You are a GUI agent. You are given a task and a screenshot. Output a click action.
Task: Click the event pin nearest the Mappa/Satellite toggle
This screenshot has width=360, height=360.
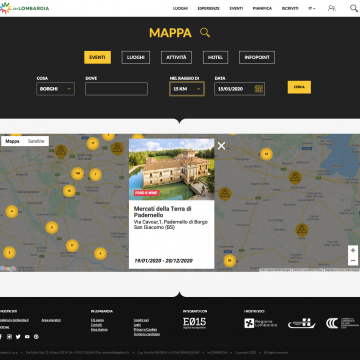coord(61,151)
